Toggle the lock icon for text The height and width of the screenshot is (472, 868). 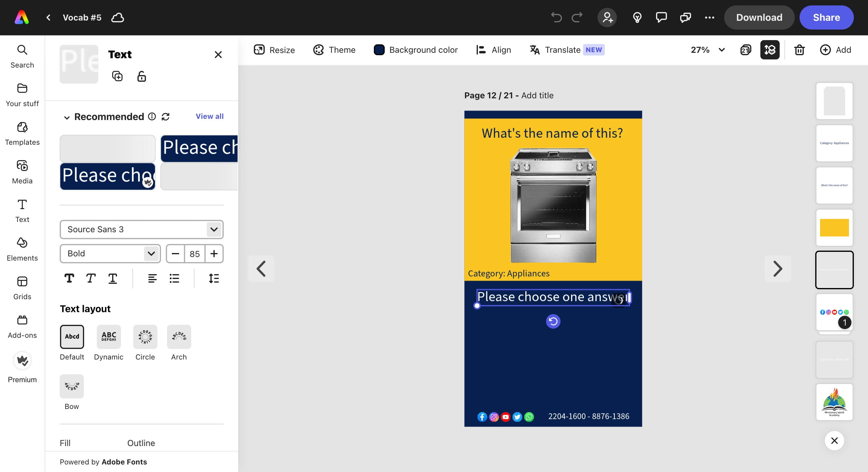pyautogui.click(x=141, y=77)
